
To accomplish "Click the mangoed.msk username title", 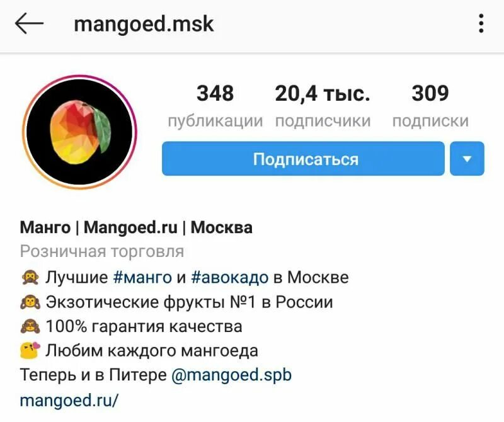I will [144, 25].
